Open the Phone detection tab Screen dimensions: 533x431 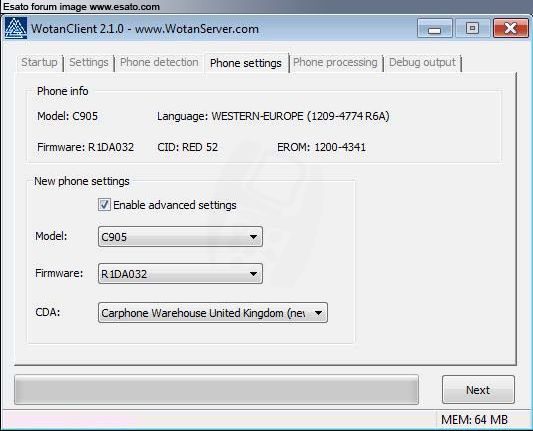click(x=159, y=63)
